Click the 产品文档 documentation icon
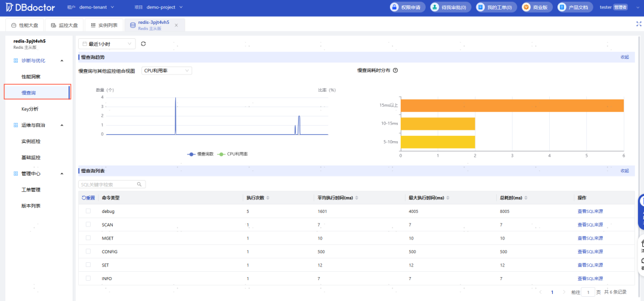 [562, 7]
